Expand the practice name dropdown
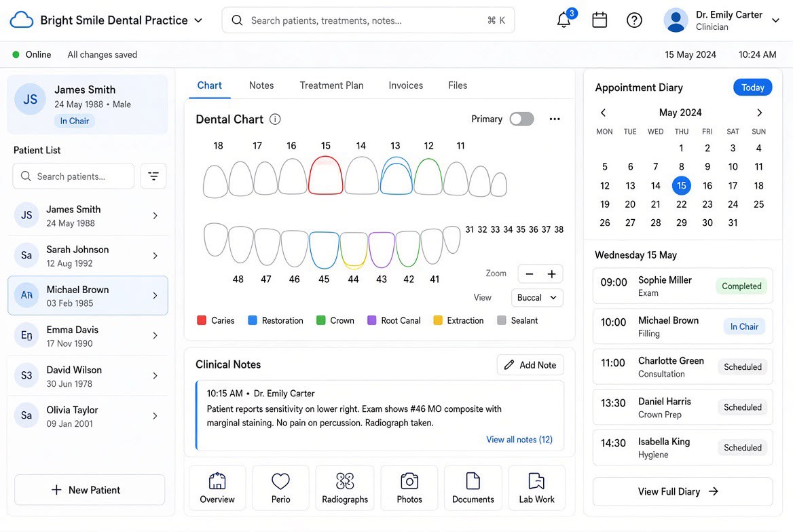The height and width of the screenshot is (532, 793). [x=199, y=20]
